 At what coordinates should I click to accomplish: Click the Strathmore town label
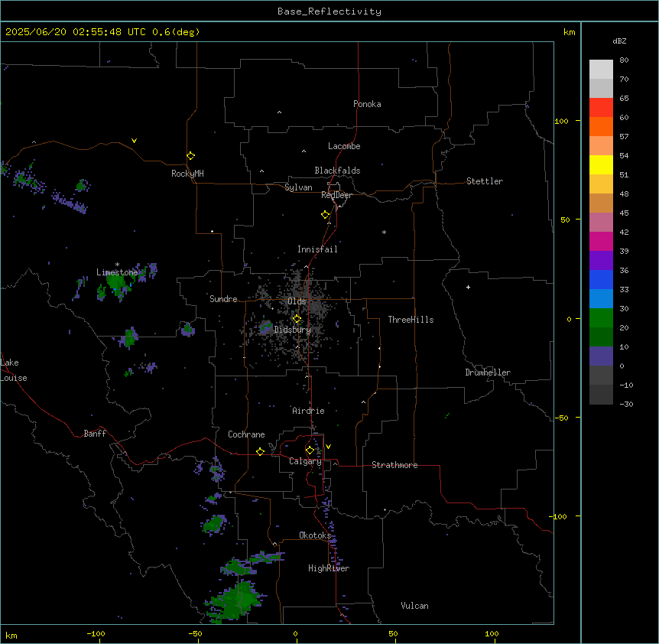(394, 465)
